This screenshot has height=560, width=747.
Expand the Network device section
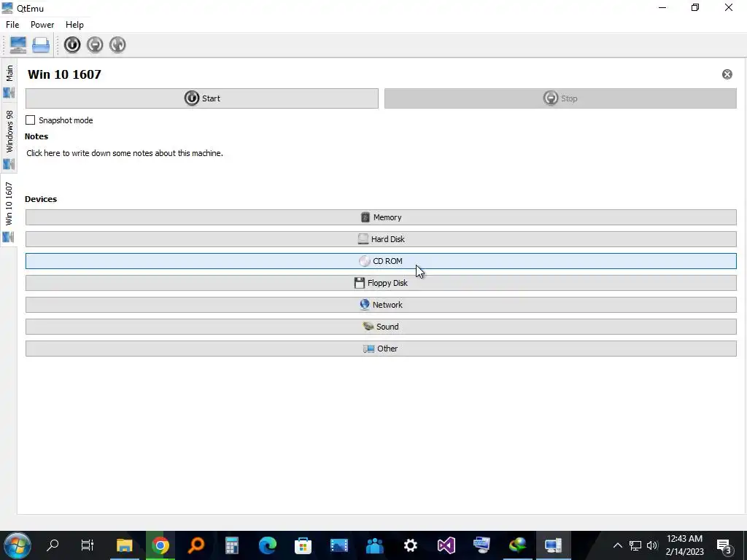381,305
